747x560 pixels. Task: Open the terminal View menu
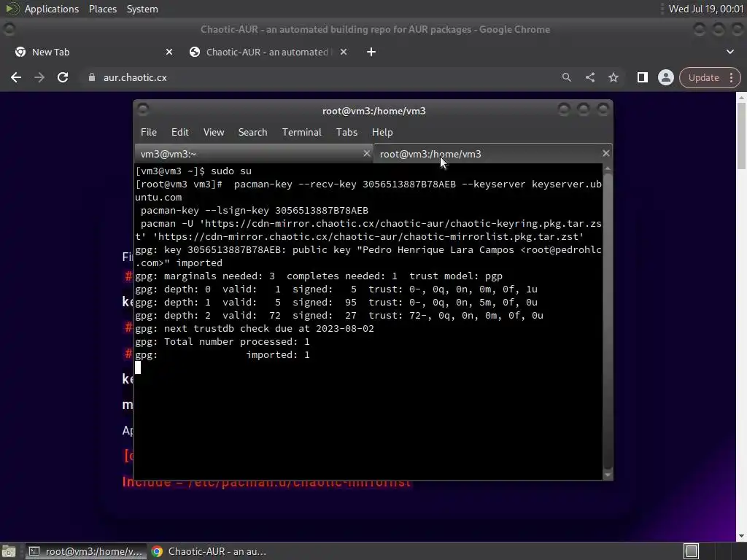214,133
